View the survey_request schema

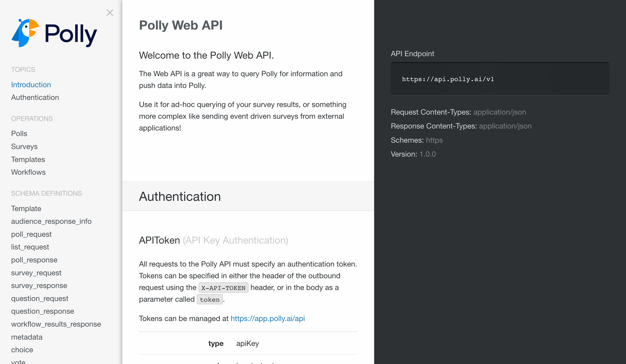coord(36,273)
